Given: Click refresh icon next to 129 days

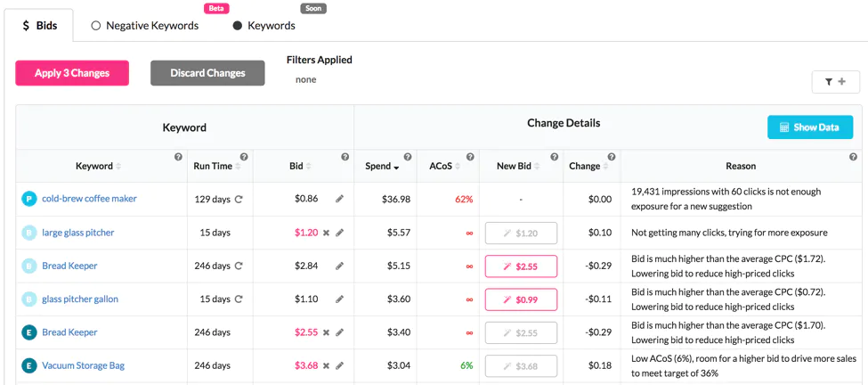Looking at the screenshot, I should tap(239, 199).
